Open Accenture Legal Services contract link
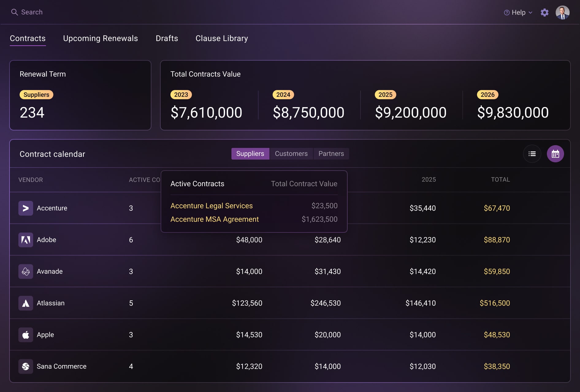 (x=212, y=206)
